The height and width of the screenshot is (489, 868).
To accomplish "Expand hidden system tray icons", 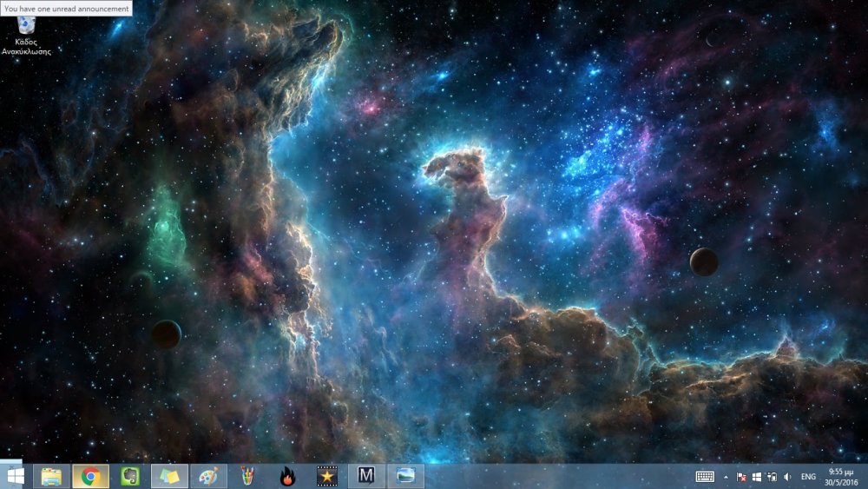I will click(726, 477).
